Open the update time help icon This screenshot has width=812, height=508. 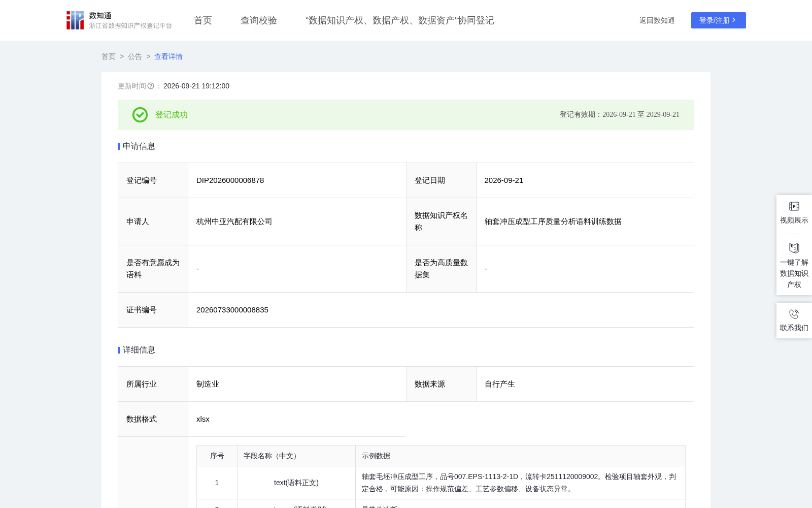[x=151, y=86]
